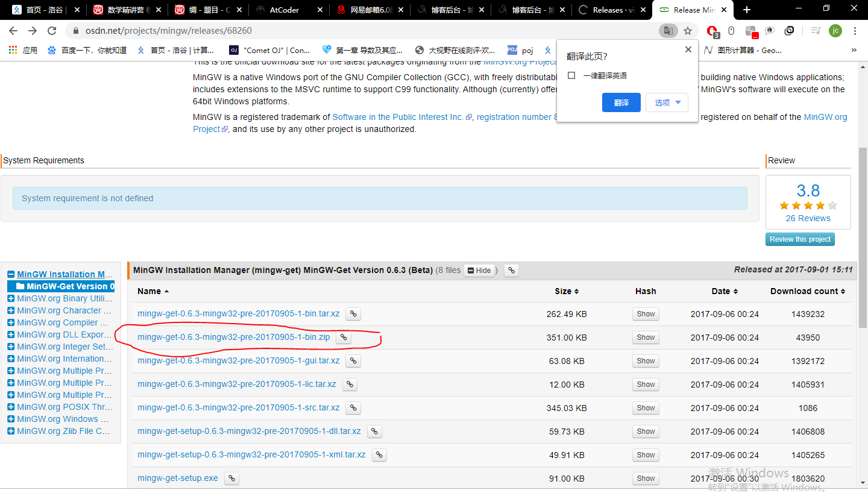Click the address bar URL field
Screen dimensions: 868x493
(x=362, y=31)
